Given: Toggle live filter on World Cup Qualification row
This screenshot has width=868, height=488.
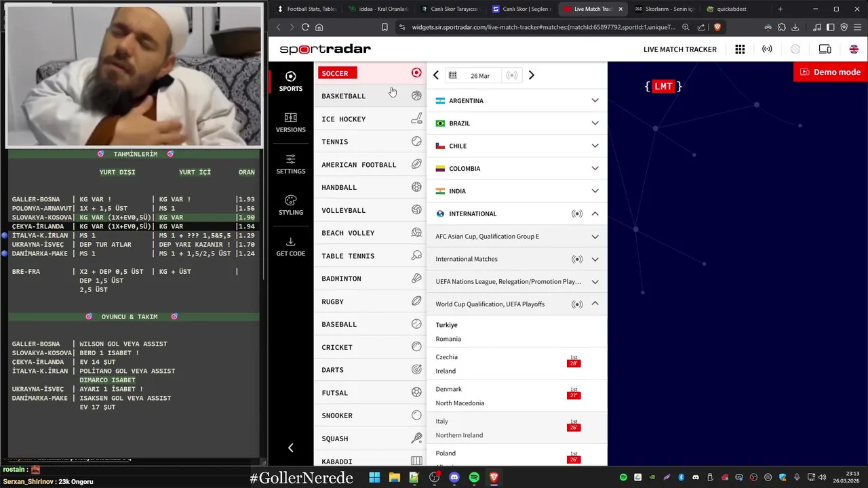Looking at the screenshot, I should [x=577, y=304].
